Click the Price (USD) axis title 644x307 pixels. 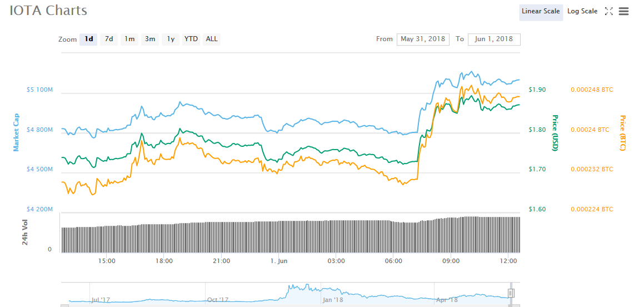click(x=555, y=133)
